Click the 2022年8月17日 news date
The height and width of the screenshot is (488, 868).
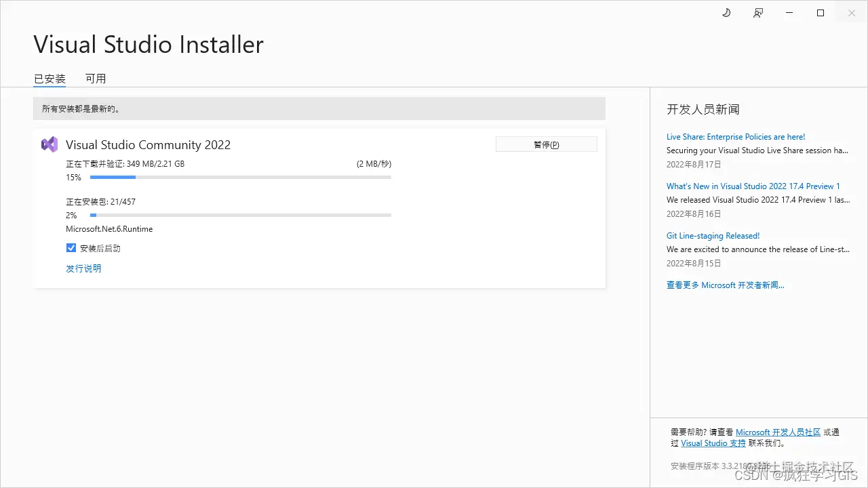694,165
